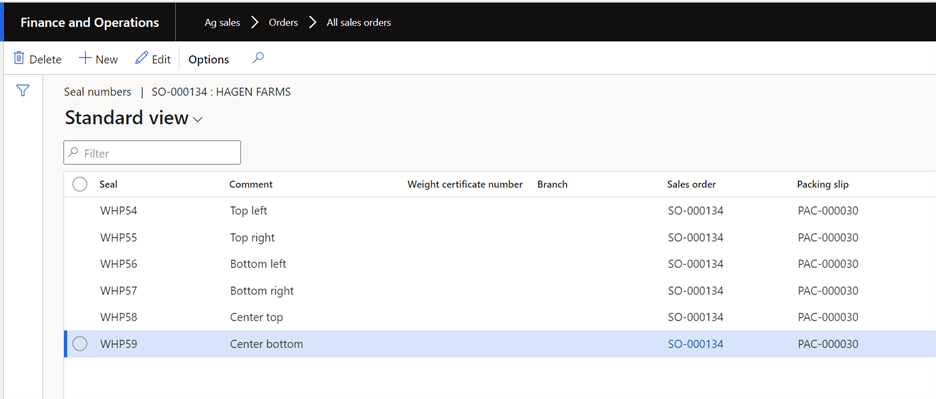Select the WHP56 seal cell
Image resolution: width=936 pixels, height=399 pixels.
coord(119,264)
